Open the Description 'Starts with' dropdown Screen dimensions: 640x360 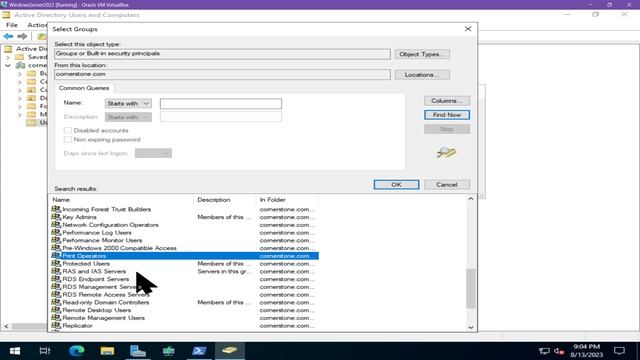point(128,117)
